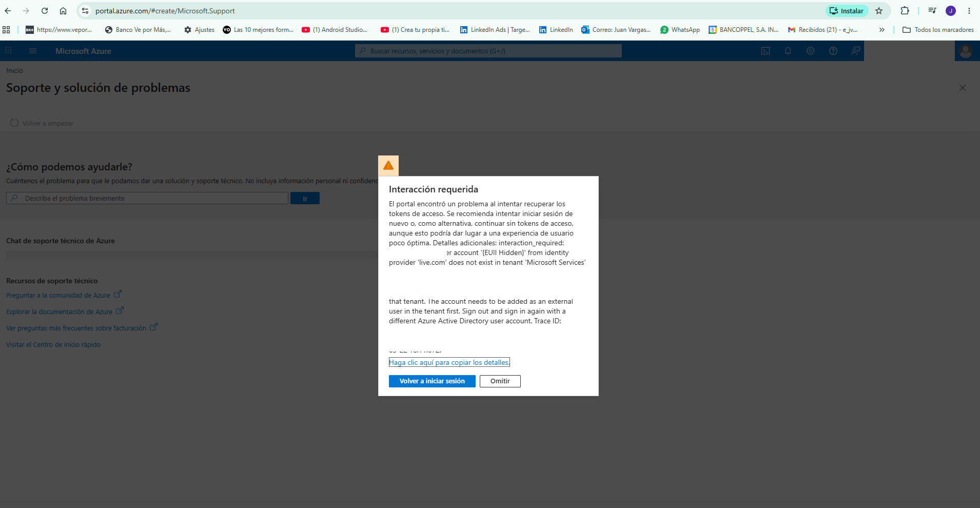
Task: Open Explorar la documentación de Azure link
Action: coord(65,311)
